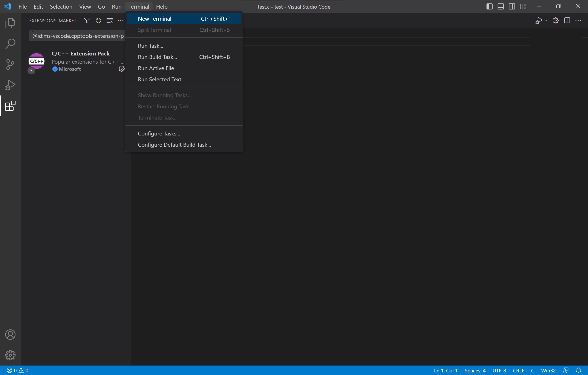
Task: Choose Run Task... menu entry
Action: (x=184, y=46)
